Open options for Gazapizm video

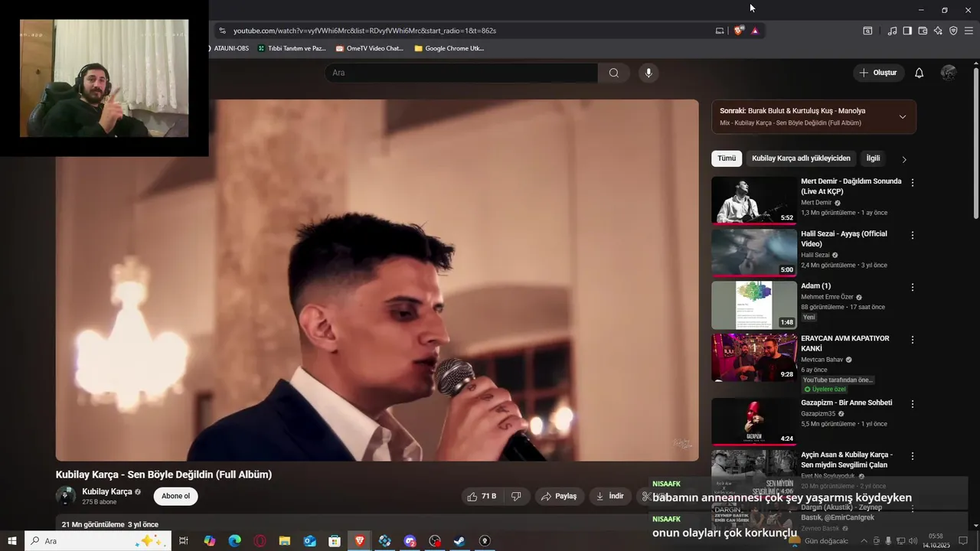pos(912,403)
